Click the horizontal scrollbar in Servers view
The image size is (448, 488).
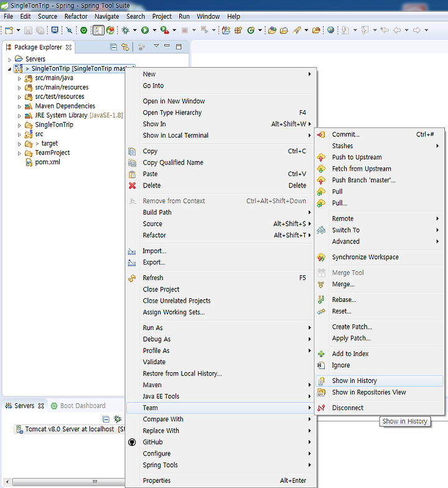pyautogui.click(x=68, y=482)
